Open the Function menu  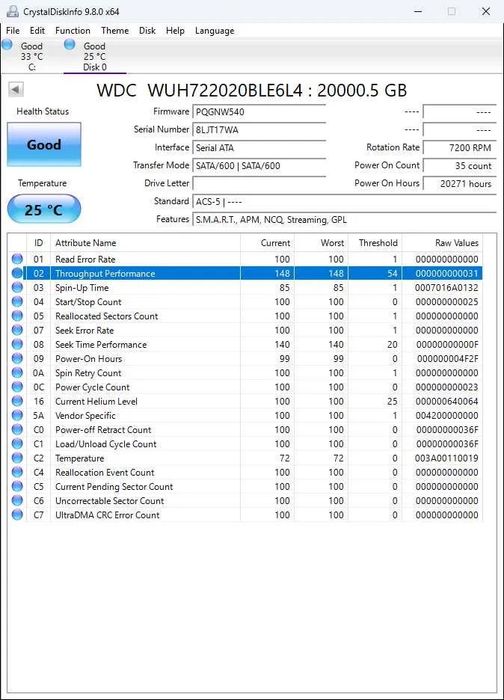coord(73,31)
